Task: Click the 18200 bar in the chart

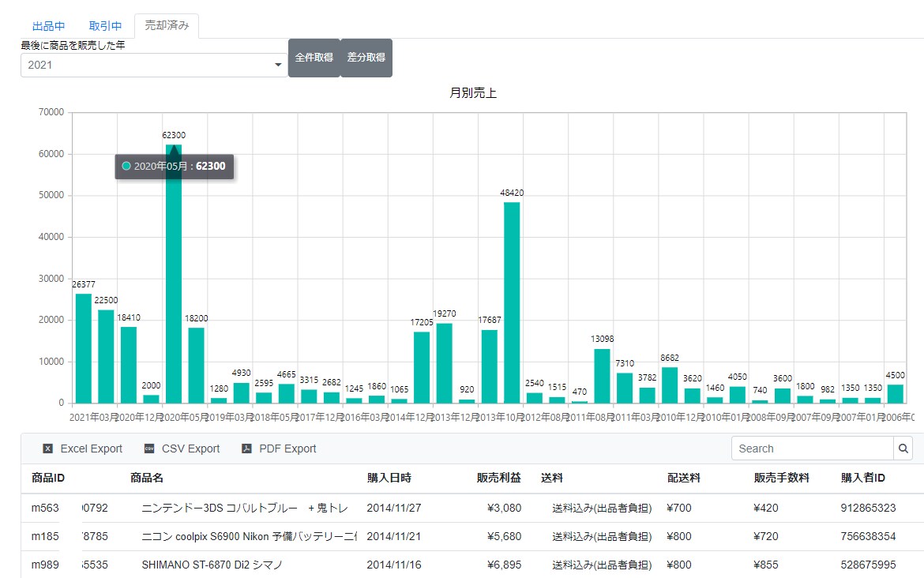Action: pyautogui.click(x=196, y=366)
